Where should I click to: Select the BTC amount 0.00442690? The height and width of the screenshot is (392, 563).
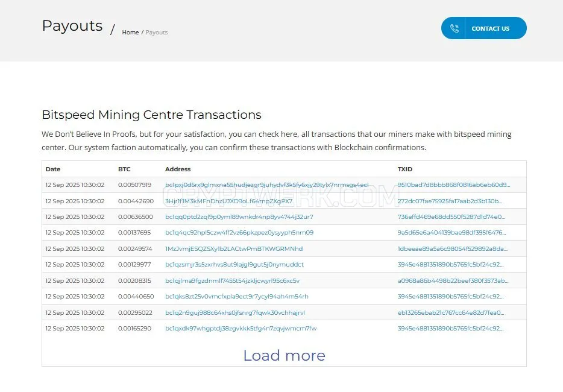[x=136, y=201]
